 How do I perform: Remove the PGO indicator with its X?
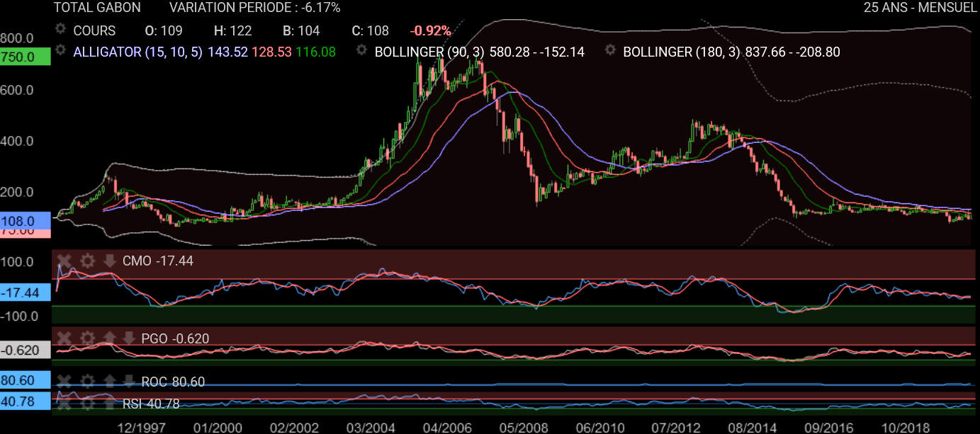pyautogui.click(x=64, y=338)
